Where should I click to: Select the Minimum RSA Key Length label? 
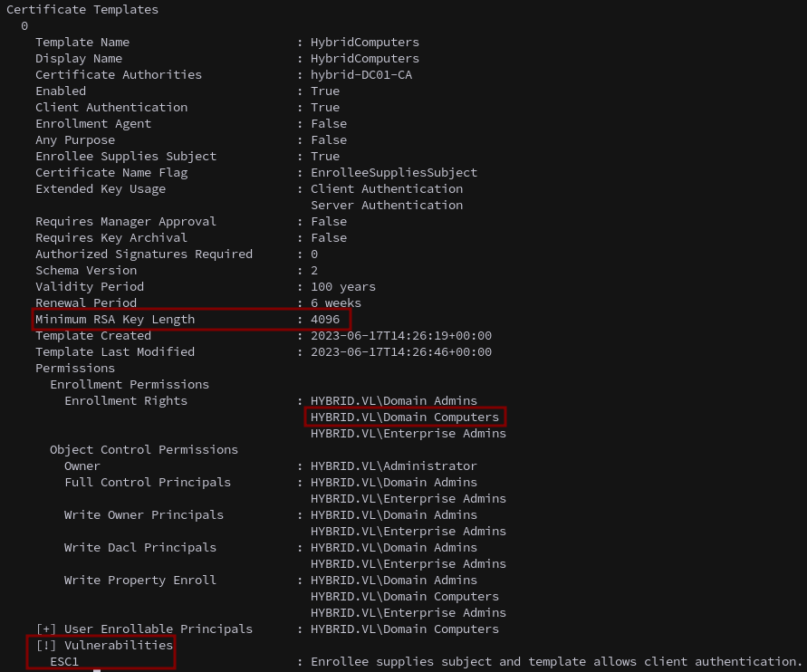(115, 320)
